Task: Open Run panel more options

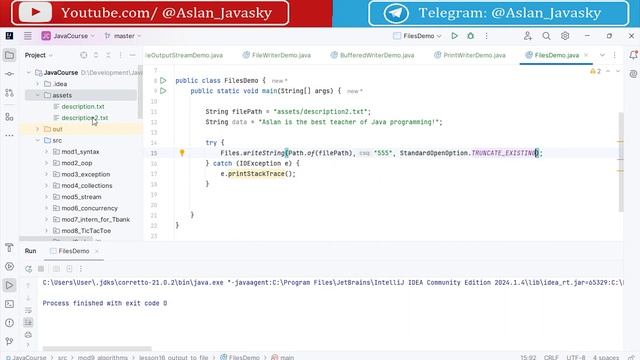Action: 81,269
